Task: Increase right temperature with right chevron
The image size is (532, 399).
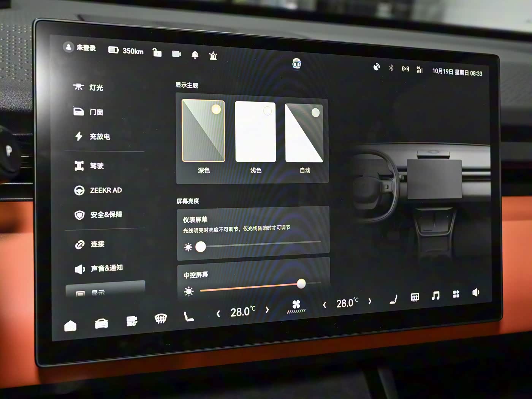Action: pyautogui.click(x=370, y=301)
